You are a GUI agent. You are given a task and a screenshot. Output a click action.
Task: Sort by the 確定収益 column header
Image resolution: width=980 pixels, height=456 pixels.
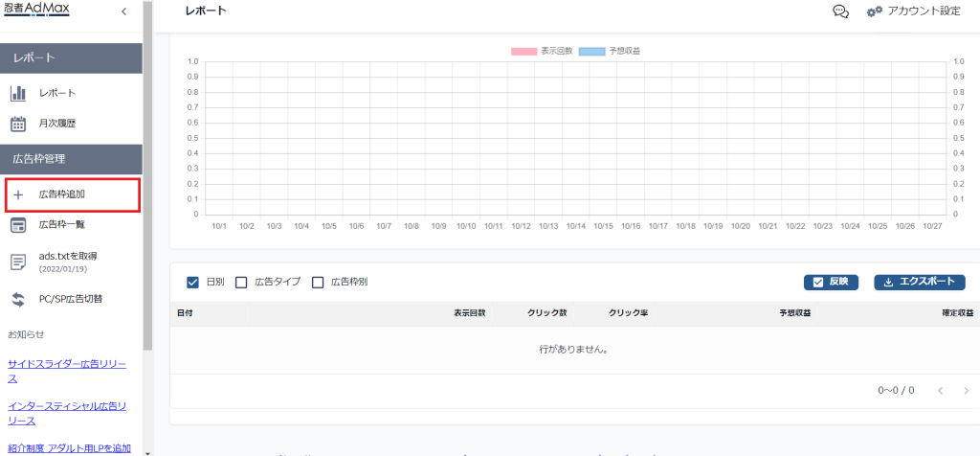pos(957,312)
